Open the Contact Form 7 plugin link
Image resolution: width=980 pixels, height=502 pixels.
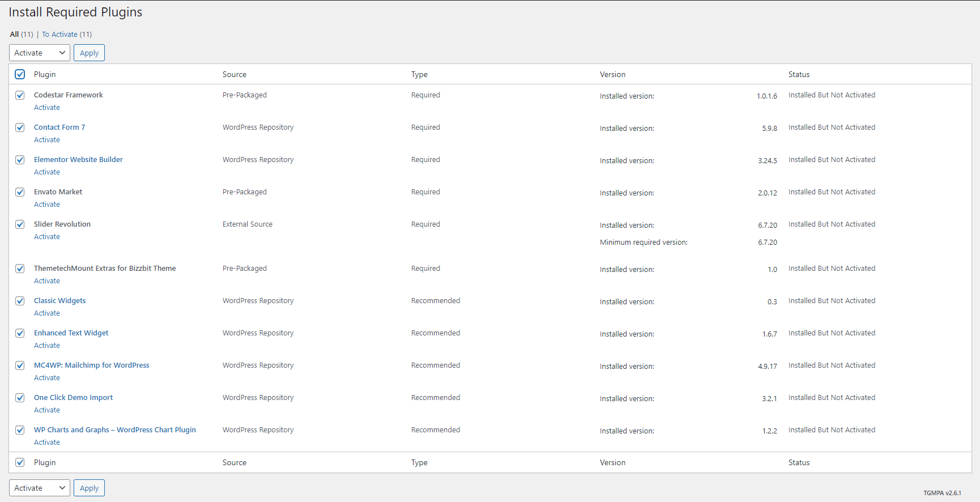(59, 127)
